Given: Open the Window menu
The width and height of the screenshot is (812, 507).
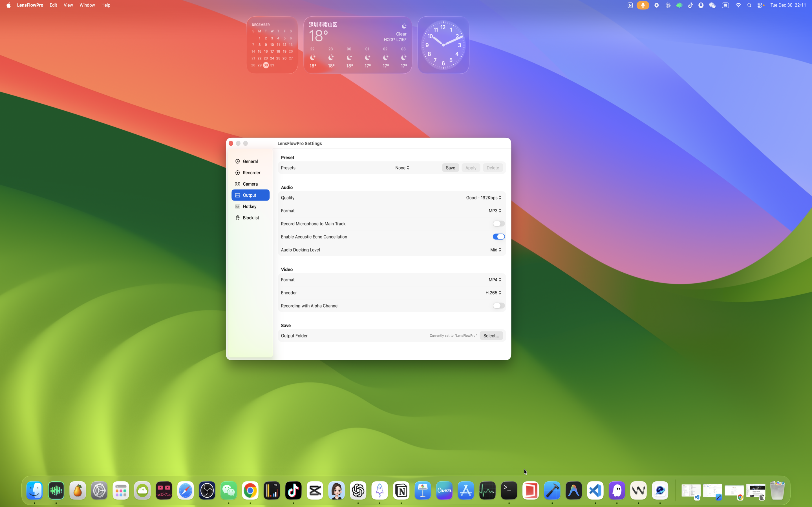Looking at the screenshot, I should coord(87,5).
